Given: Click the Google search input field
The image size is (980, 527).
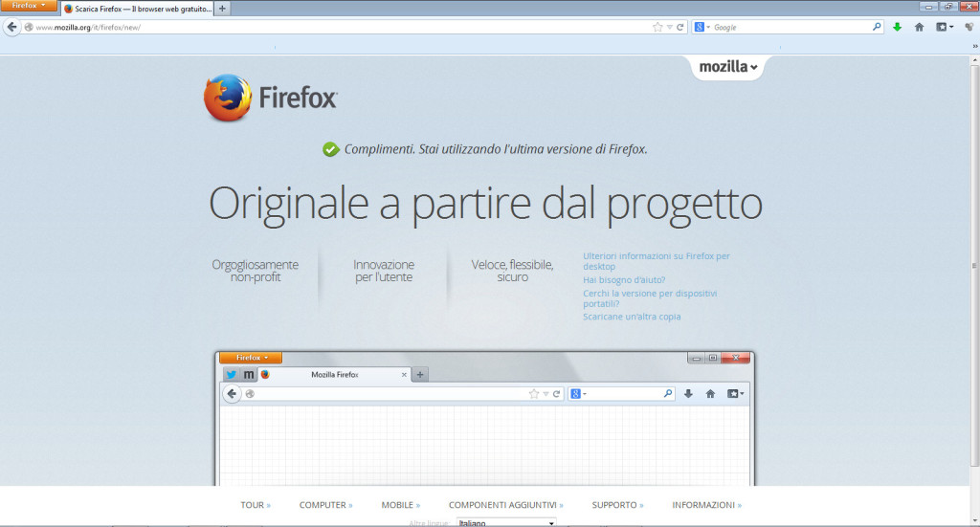Looking at the screenshot, I should (790, 27).
